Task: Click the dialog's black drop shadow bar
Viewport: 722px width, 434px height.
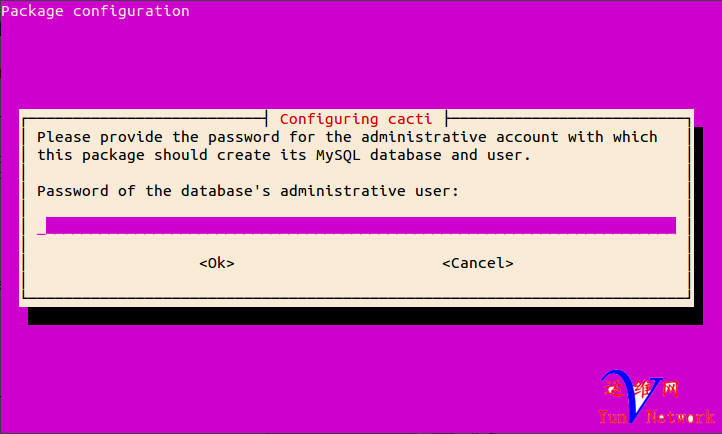Action: coord(360,316)
